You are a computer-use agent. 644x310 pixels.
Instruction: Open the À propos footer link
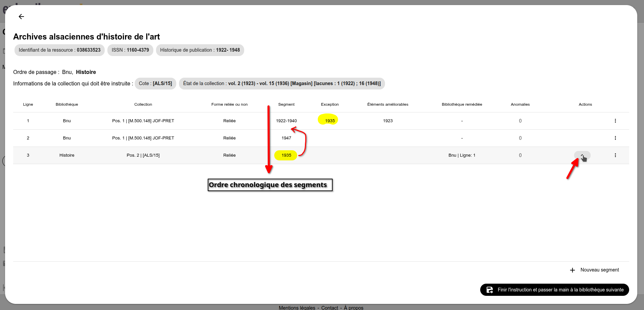(x=354, y=308)
